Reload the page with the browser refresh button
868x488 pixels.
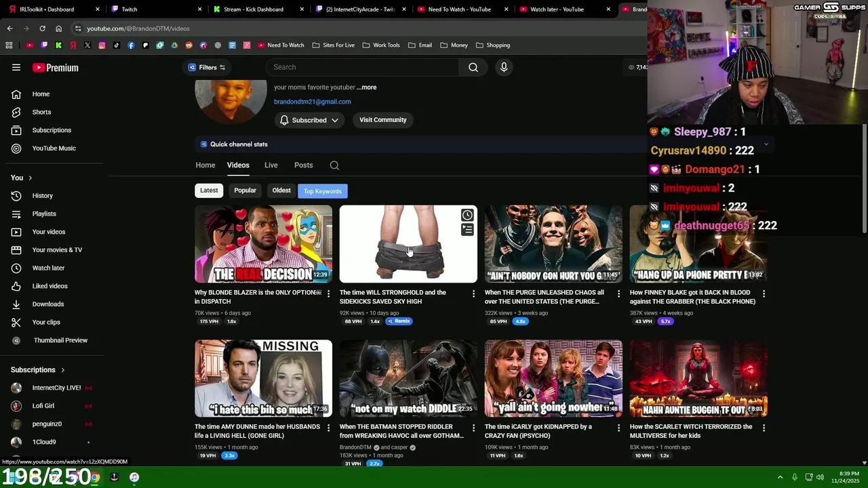42,28
